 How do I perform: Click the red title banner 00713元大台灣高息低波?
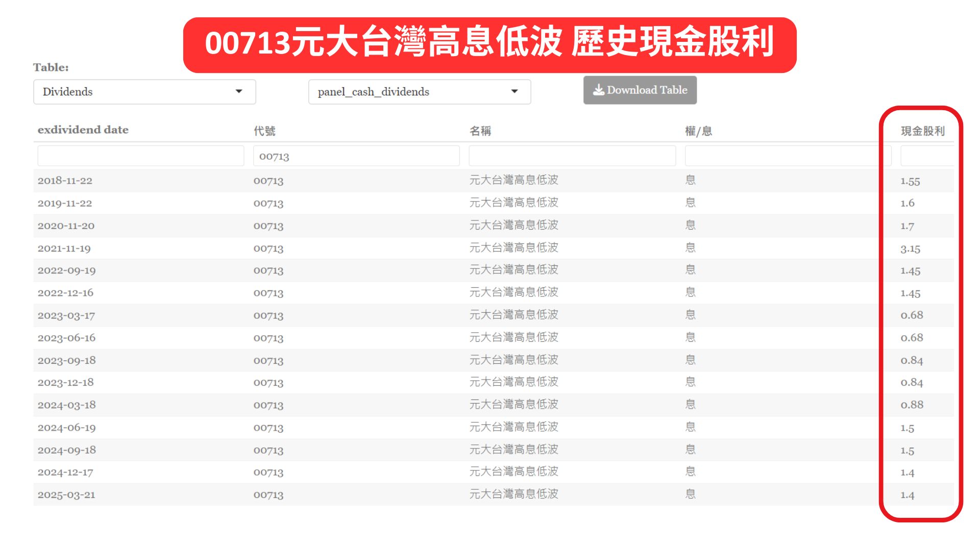[489, 44]
